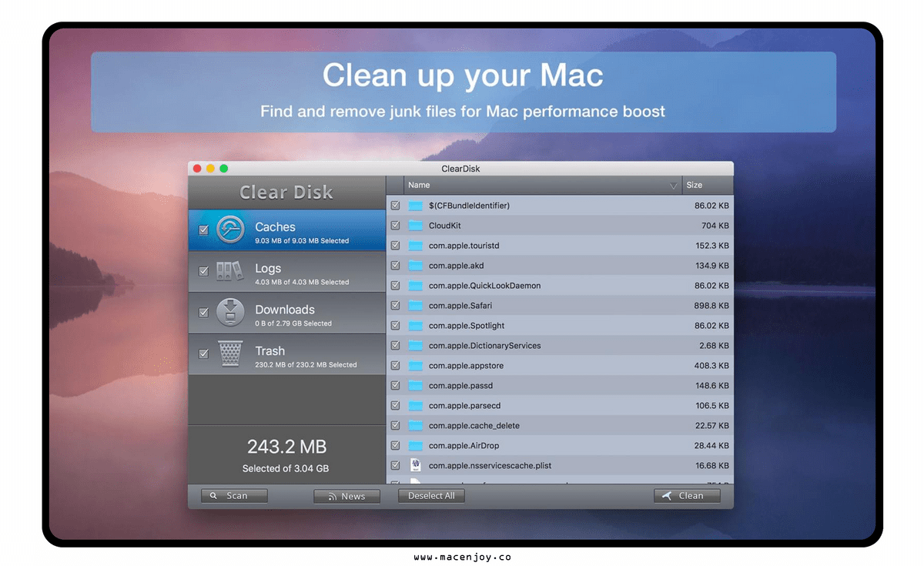The width and height of the screenshot is (924, 566).
Task: Click the Trash bin icon
Action: click(230, 354)
